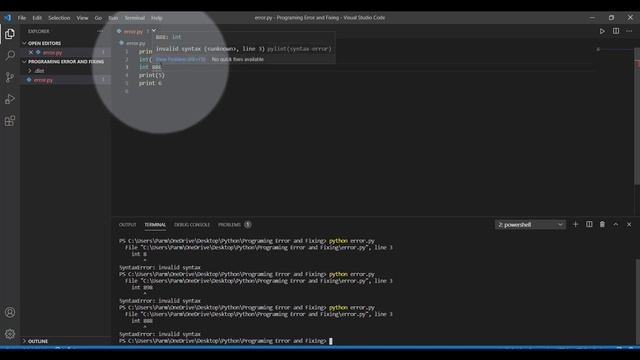The height and width of the screenshot is (360, 640).
Task: Open the View menu
Action: pos(82,18)
